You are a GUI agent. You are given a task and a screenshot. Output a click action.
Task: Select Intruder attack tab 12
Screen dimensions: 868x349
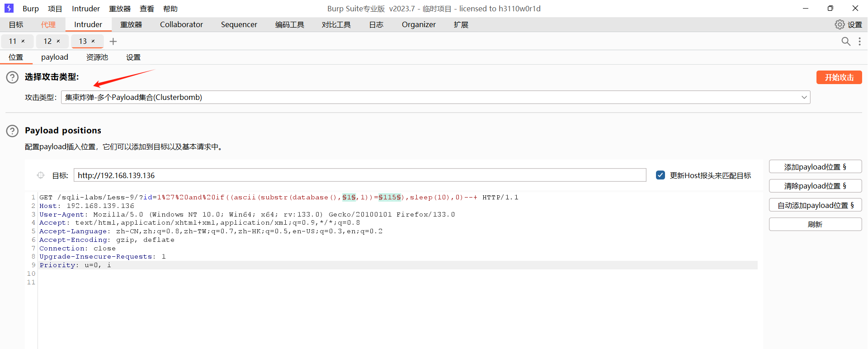[47, 41]
